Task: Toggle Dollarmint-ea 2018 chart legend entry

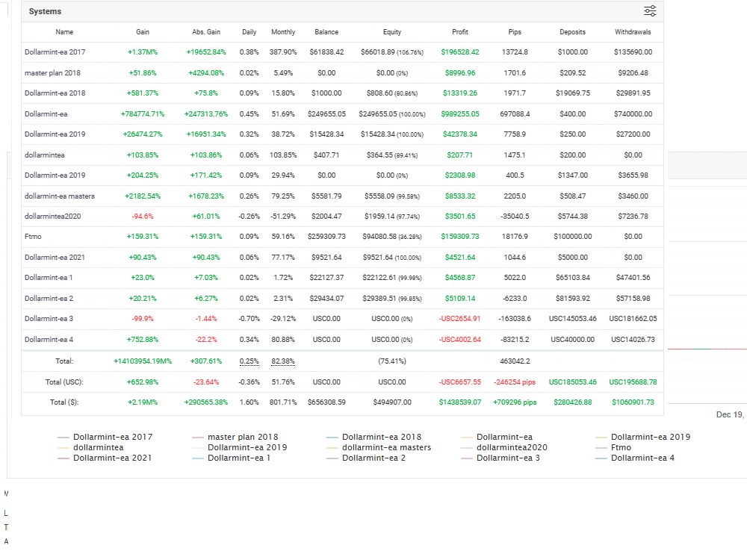Action: coord(373,437)
